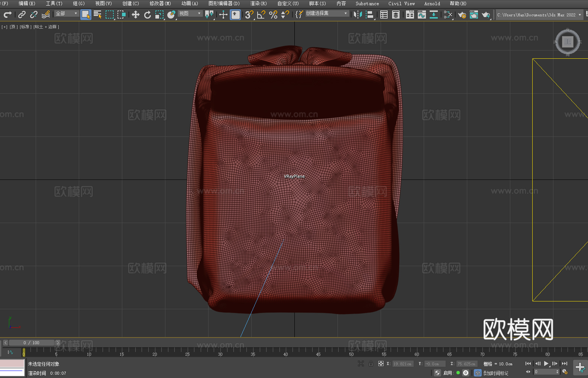Toggle 3D Snaps
The image size is (588, 378).
point(249,14)
